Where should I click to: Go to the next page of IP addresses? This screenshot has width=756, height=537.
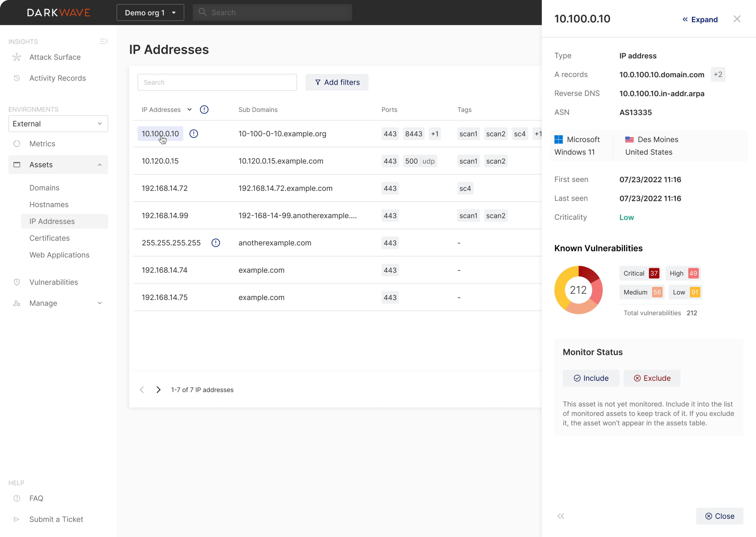(158, 389)
